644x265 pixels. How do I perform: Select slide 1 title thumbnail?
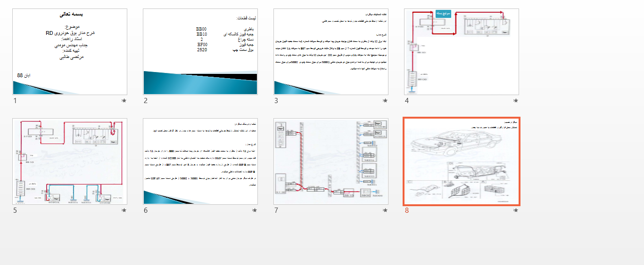click(x=70, y=52)
